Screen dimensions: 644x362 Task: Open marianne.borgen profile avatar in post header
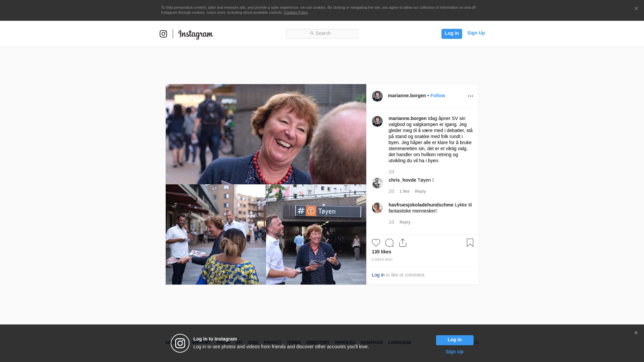click(x=377, y=96)
